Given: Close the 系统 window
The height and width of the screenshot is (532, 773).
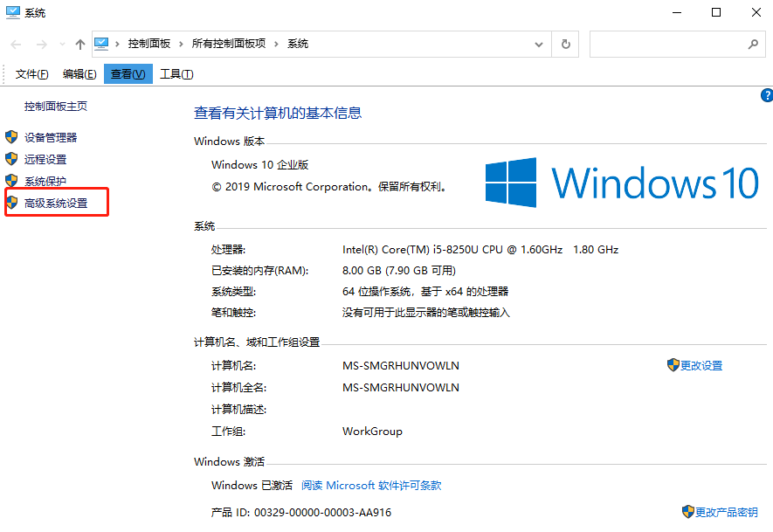Looking at the screenshot, I should pos(756,12).
